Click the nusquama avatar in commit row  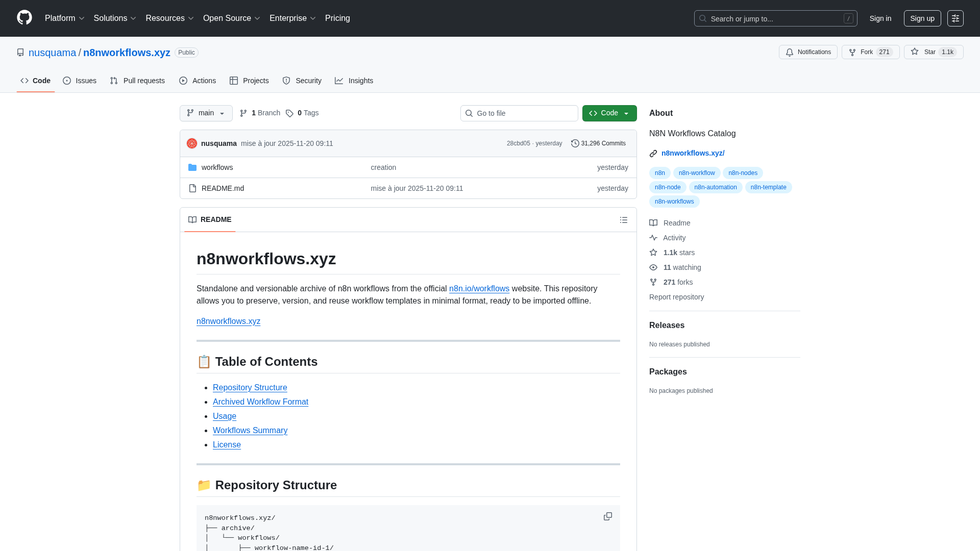(192, 143)
